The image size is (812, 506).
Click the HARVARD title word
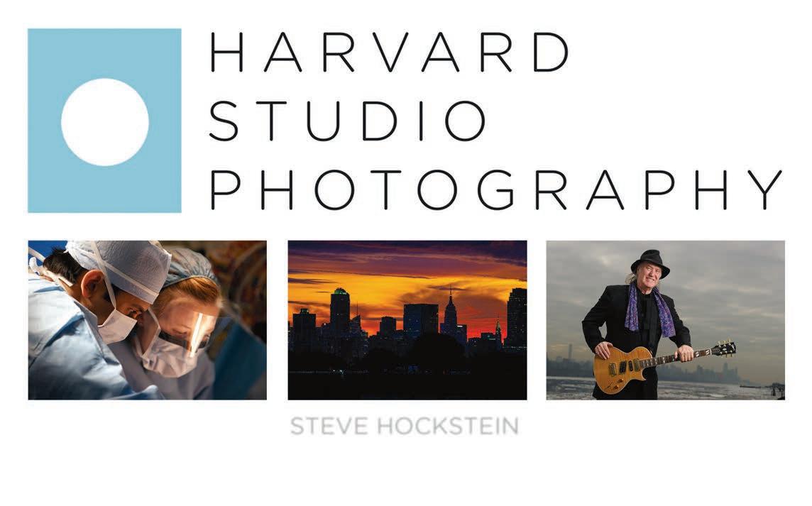click(390, 52)
